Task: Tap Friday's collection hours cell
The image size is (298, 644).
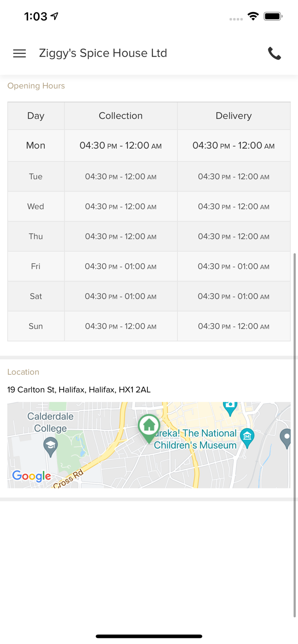Action: [120, 267]
